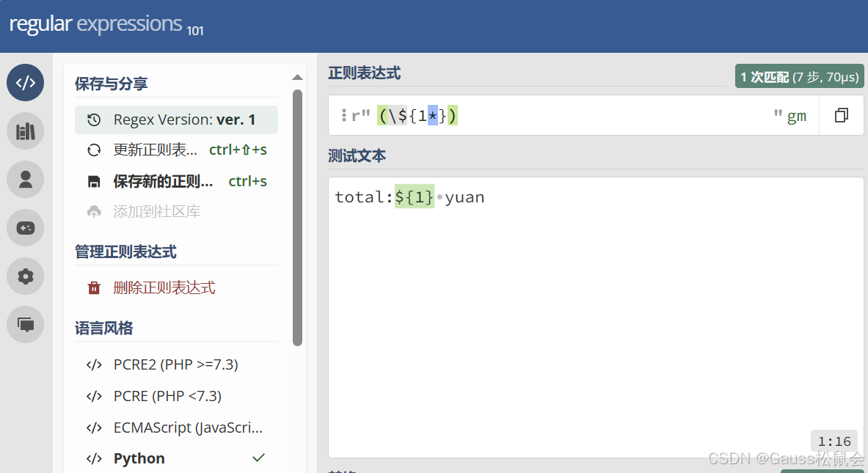Screen dimensions: 868x473
Task: Click 添加到社区库 add to community
Action: pos(176,211)
